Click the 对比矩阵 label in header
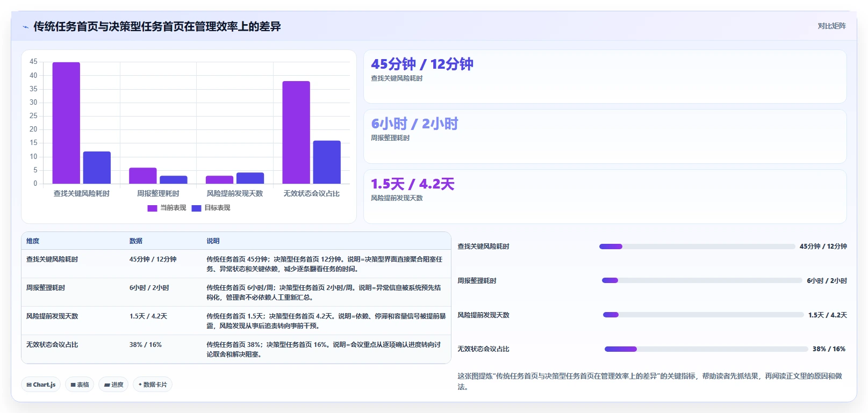Image resolution: width=868 pixels, height=413 pixels. pos(831,26)
